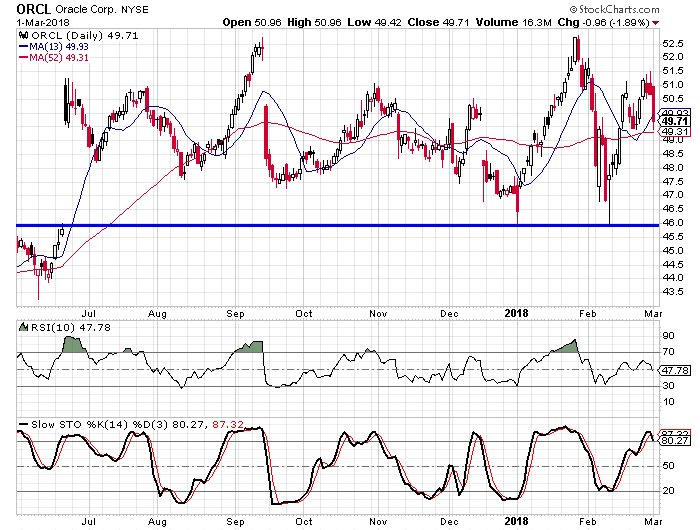Click the 2018 label on the stochastic axis
This screenshot has width=700, height=530.
[517, 521]
